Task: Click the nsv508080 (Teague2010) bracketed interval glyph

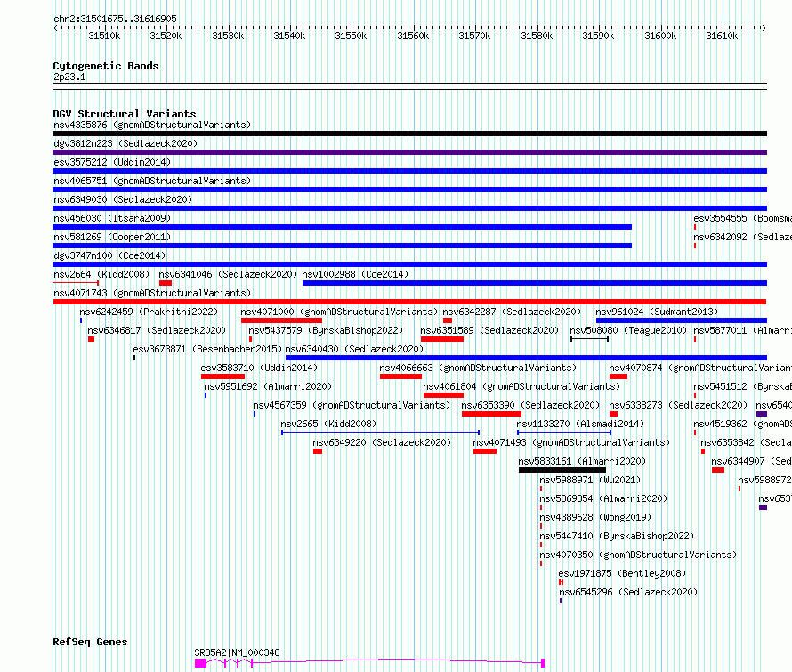Action: (589, 339)
